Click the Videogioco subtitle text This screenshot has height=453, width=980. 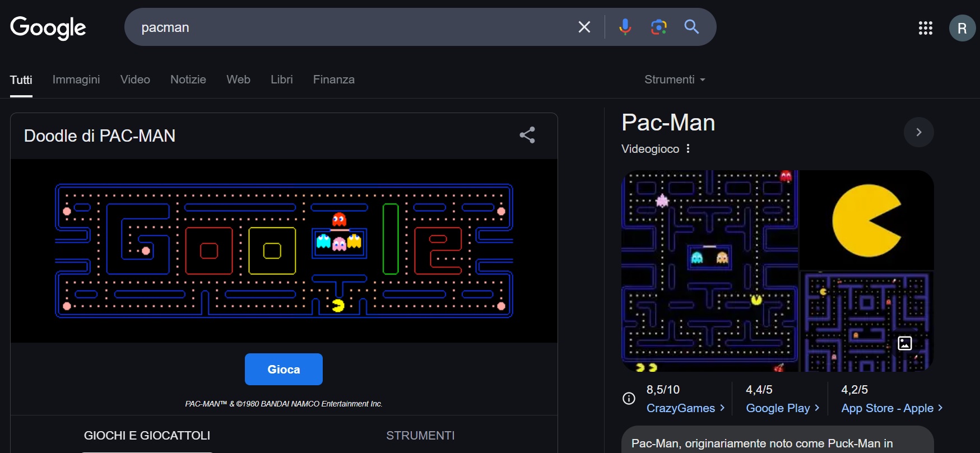(650, 149)
